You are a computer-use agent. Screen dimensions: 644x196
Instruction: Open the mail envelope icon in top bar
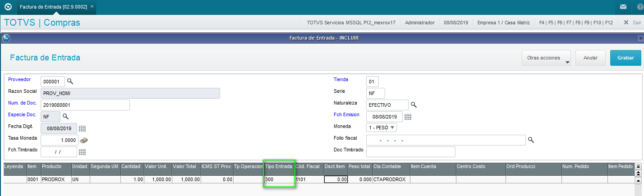(623, 7)
